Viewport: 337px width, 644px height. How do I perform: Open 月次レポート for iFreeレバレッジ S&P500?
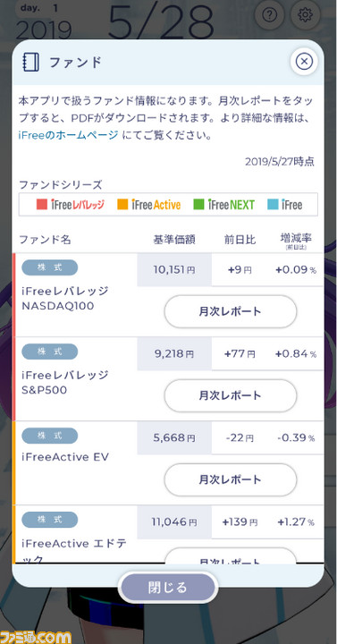click(231, 395)
